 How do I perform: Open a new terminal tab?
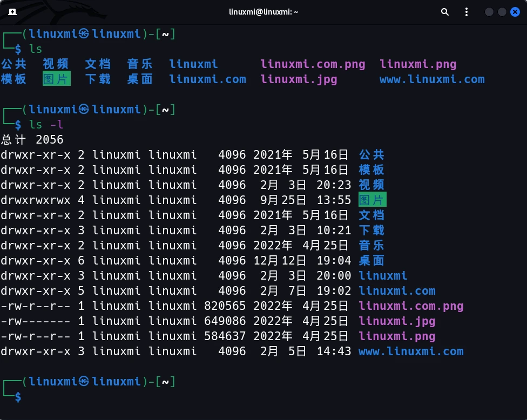click(12, 12)
